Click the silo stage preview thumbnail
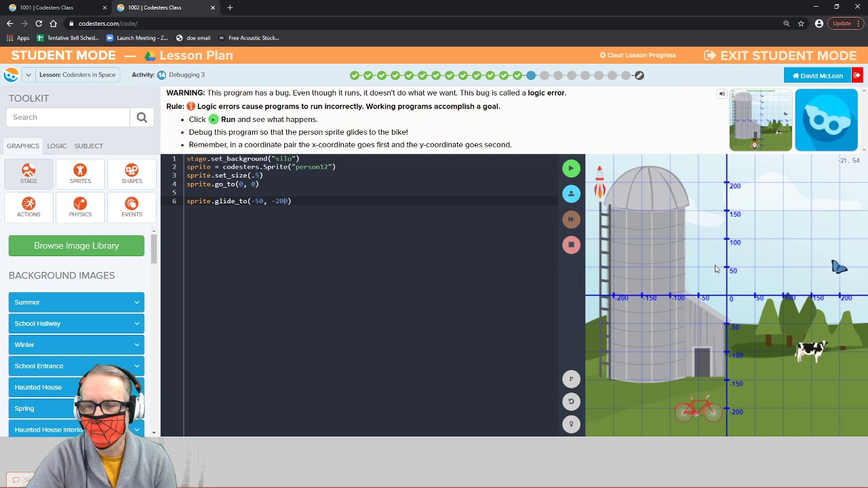Viewport: 868px width, 488px height. pos(760,120)
